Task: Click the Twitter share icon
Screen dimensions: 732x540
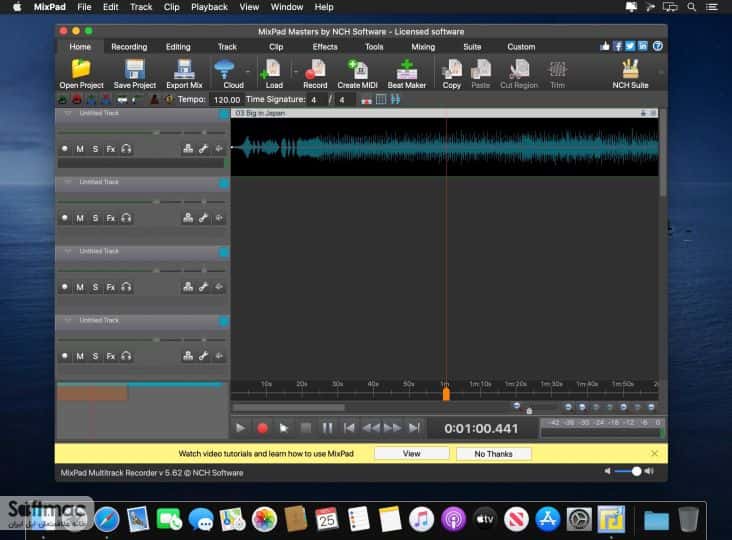Action: [630, 46]
